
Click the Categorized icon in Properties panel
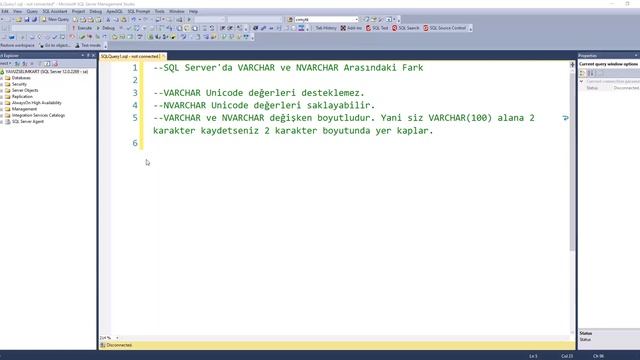pos(583,73)
